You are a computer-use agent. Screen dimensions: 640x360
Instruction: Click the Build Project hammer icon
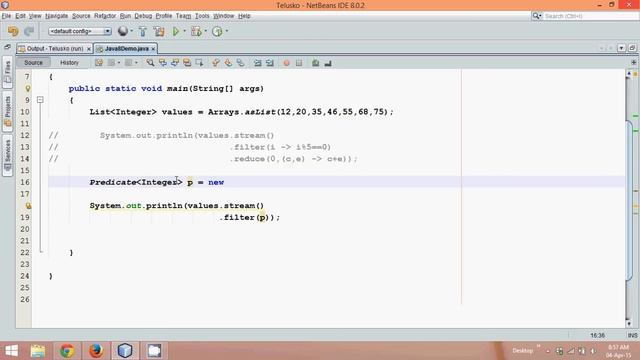[x=143, y=31]
